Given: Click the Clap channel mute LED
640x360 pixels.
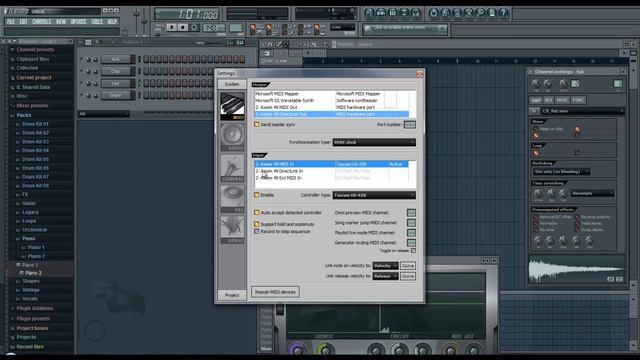Looking at the screenshot, I should [81, 71].
